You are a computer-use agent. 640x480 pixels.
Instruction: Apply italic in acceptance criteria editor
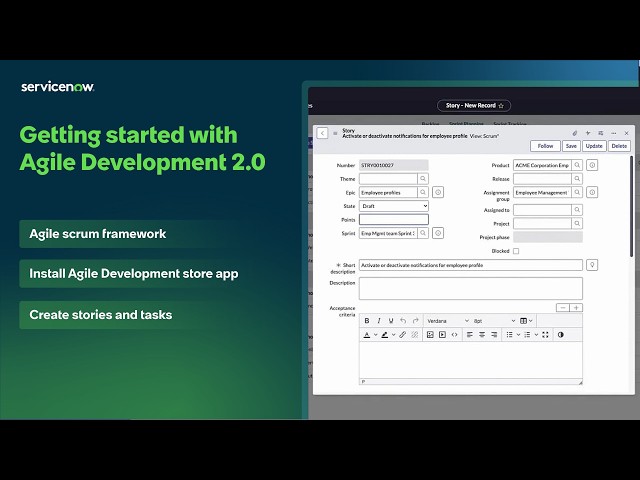point(379,321)
